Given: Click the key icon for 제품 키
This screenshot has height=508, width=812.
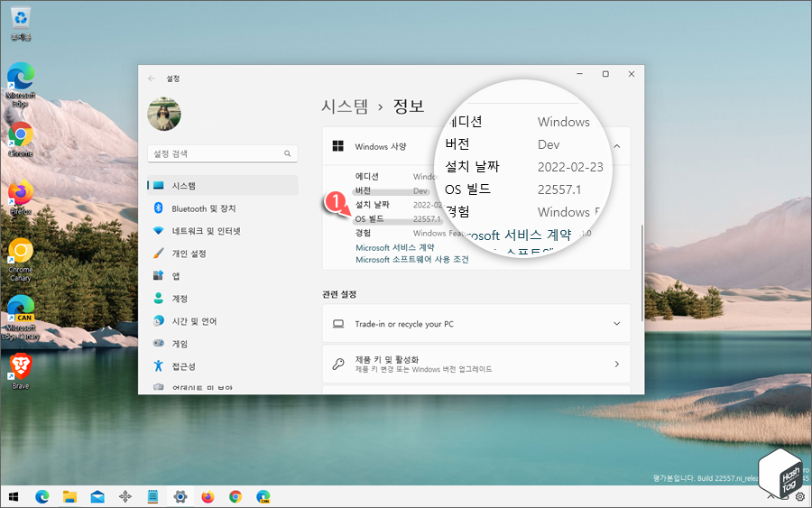Looking at the screenshot, I should click(x=338, y=364).
